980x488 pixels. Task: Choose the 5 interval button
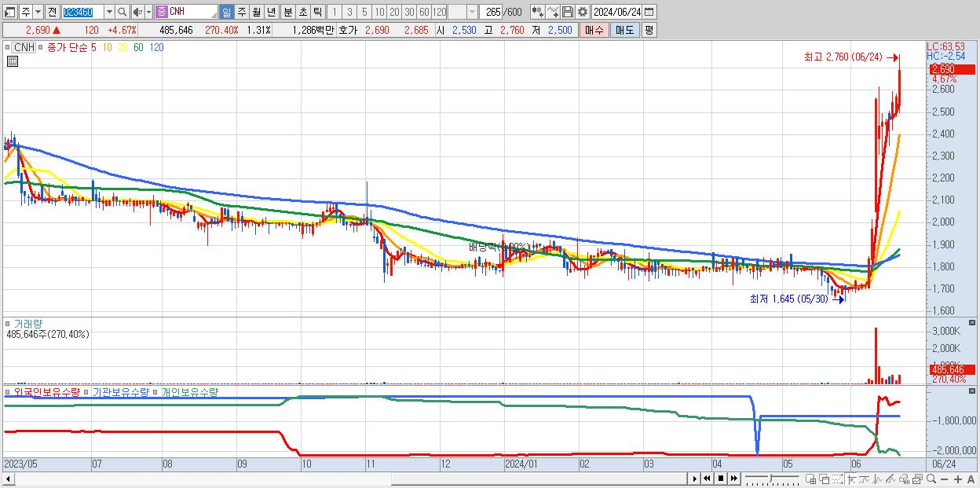coord(364,12)
